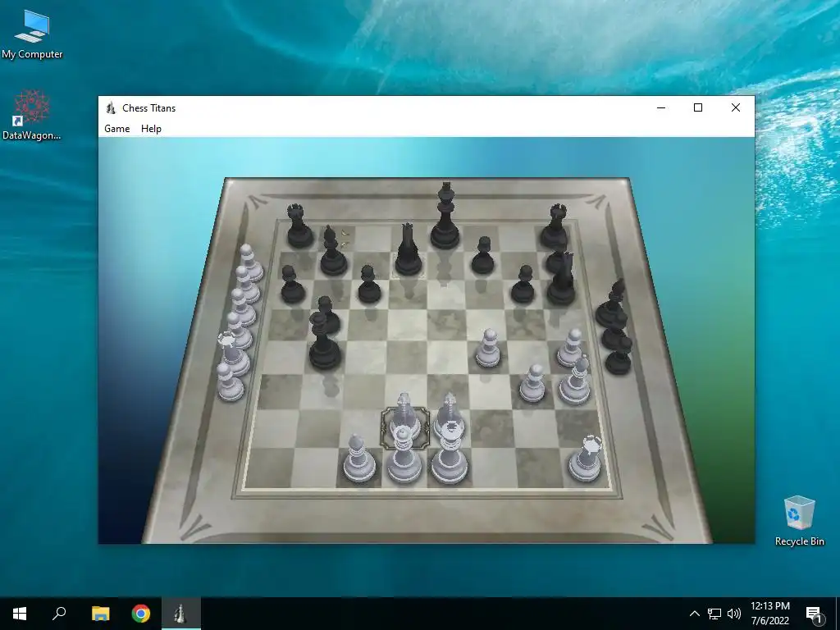
Task: Select the white rook in the h1 corner
Action: [586, 459]
